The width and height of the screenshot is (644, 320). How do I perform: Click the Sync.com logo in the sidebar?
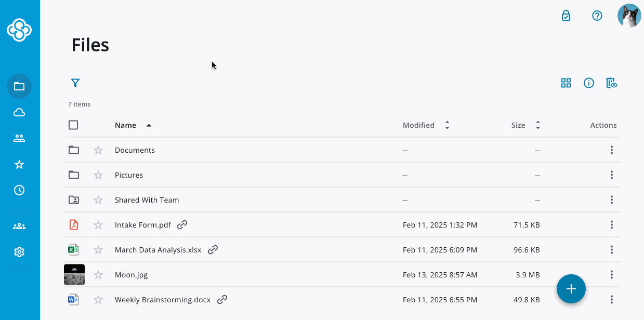click(19, 30)
